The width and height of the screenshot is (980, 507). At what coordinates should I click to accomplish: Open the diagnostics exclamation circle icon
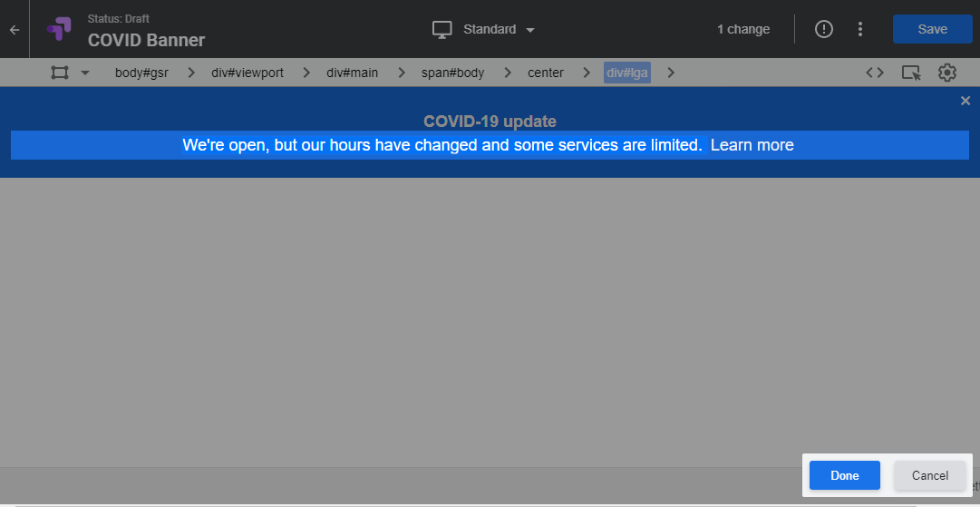(824, 29)
